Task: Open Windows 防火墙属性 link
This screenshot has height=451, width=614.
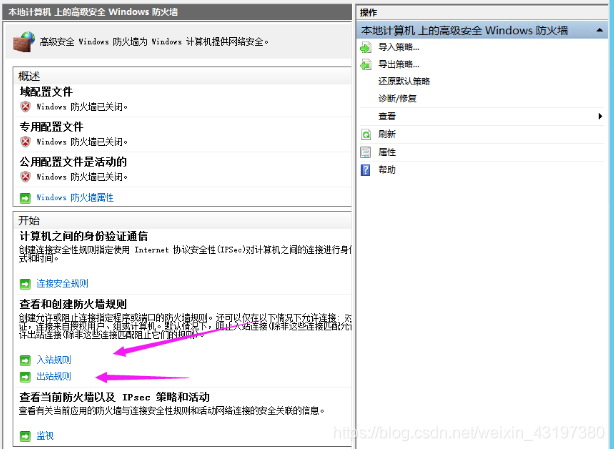Action: [x=75, y=198]
